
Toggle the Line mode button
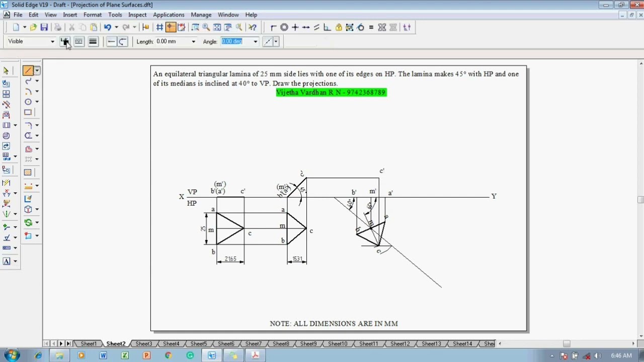[112, 42]
